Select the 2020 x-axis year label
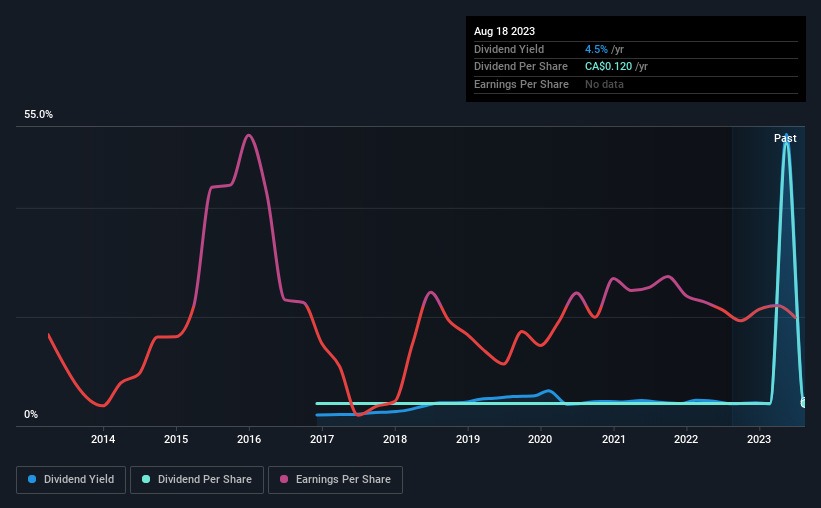Viewport: 821px width, 508px height. click(540, 439)
